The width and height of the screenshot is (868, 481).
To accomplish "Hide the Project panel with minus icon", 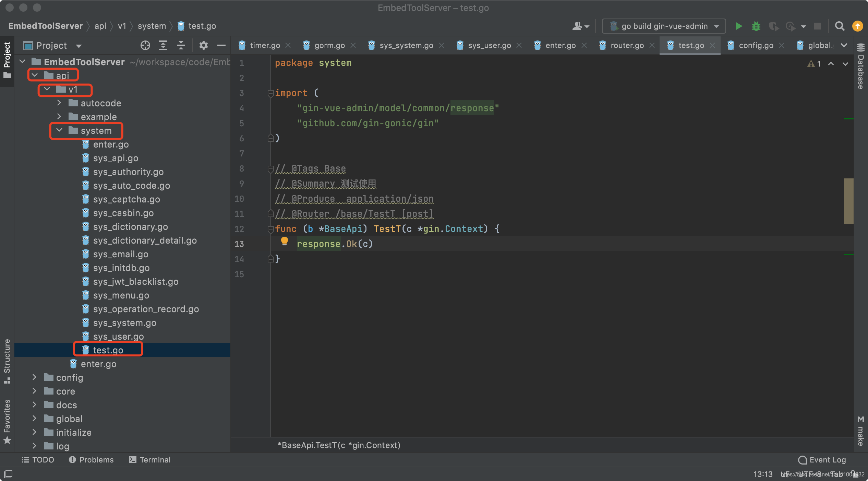I will [x=221, y=45].
